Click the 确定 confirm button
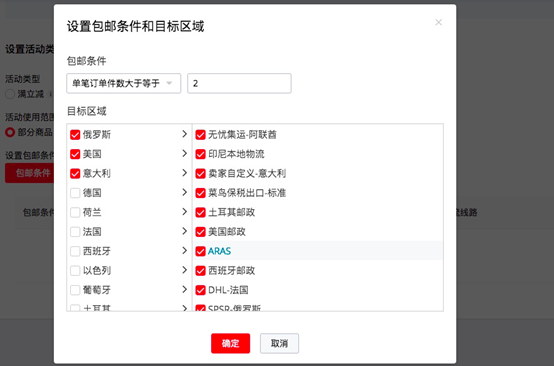The width and height of the screenshot is (554, 366). 230,343
